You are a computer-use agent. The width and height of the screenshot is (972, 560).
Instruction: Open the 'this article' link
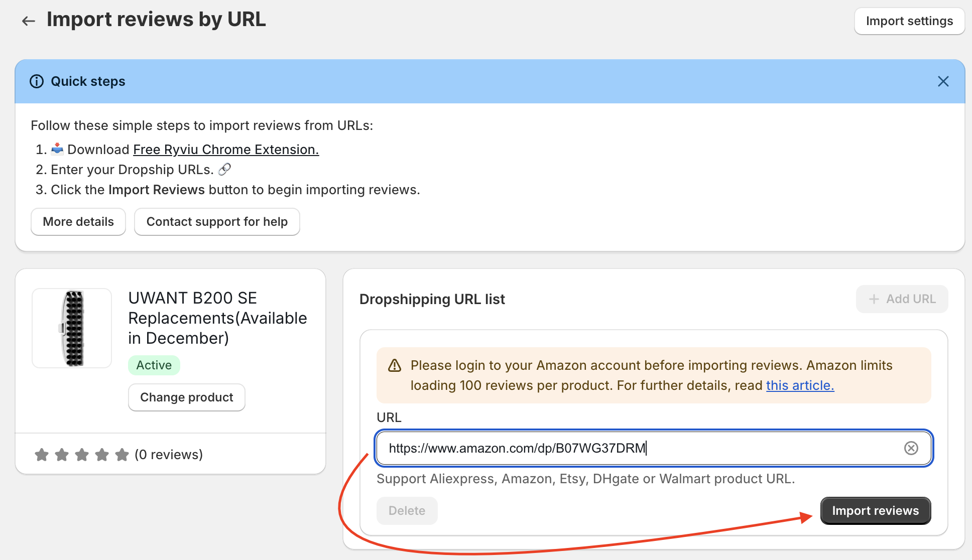(x=800, y=385)
